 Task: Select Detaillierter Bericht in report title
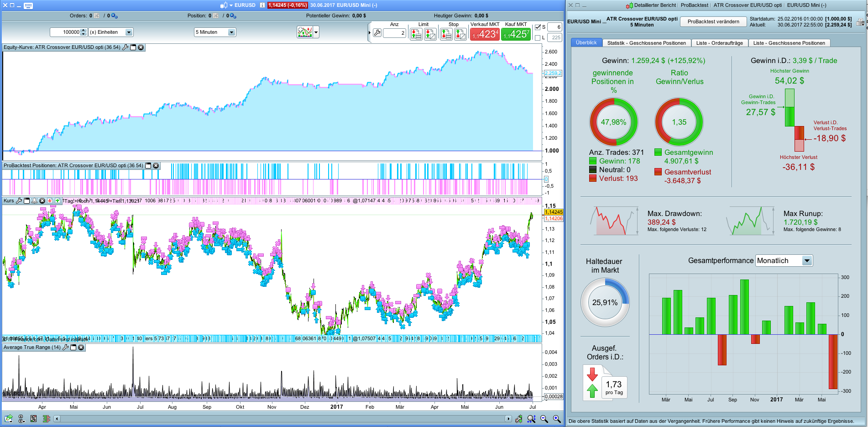(655, 5)
